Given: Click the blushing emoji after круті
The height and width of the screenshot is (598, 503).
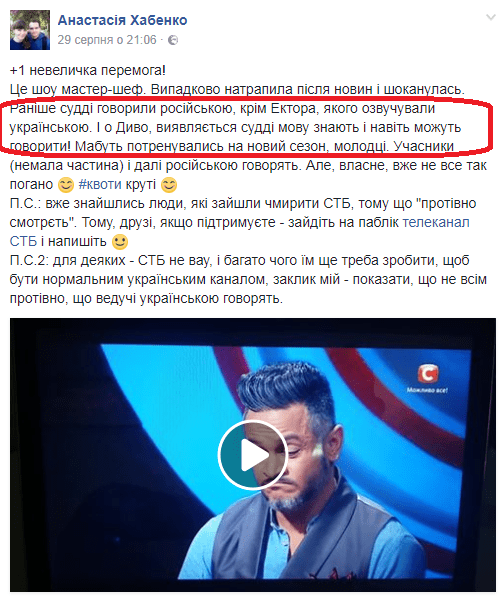Looking at the screenshot, I should [x=169, y=185].
